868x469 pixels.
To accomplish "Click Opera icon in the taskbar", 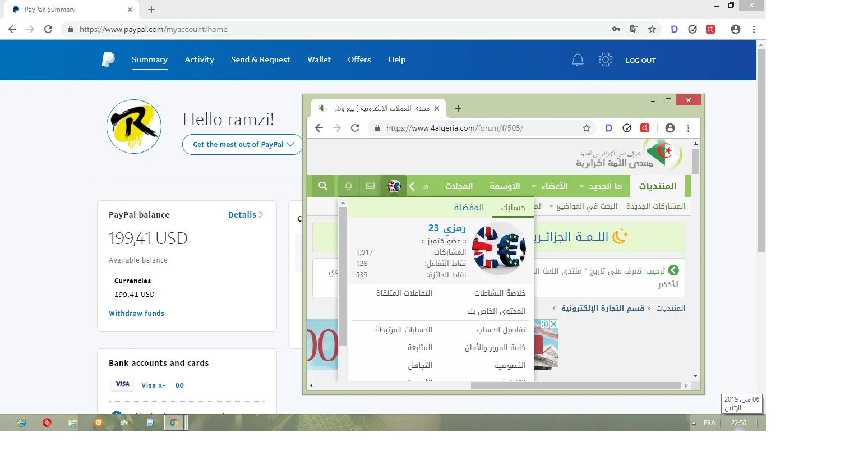I will [47, 422].
